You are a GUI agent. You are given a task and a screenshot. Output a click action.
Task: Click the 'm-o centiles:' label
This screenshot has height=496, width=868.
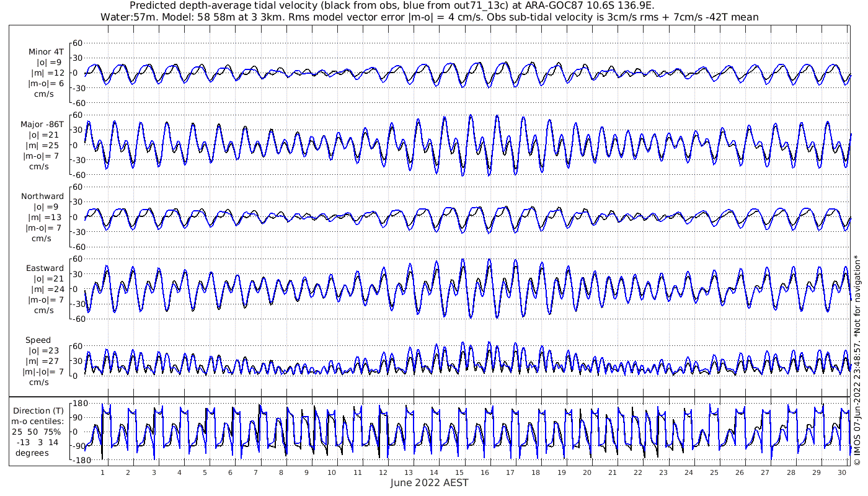[38, 421]
